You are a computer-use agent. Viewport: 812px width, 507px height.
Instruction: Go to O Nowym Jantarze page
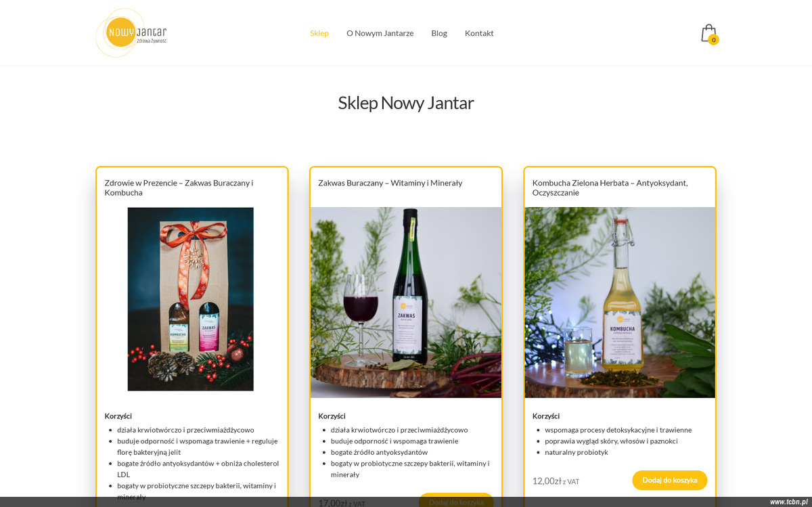coord(380,33)
